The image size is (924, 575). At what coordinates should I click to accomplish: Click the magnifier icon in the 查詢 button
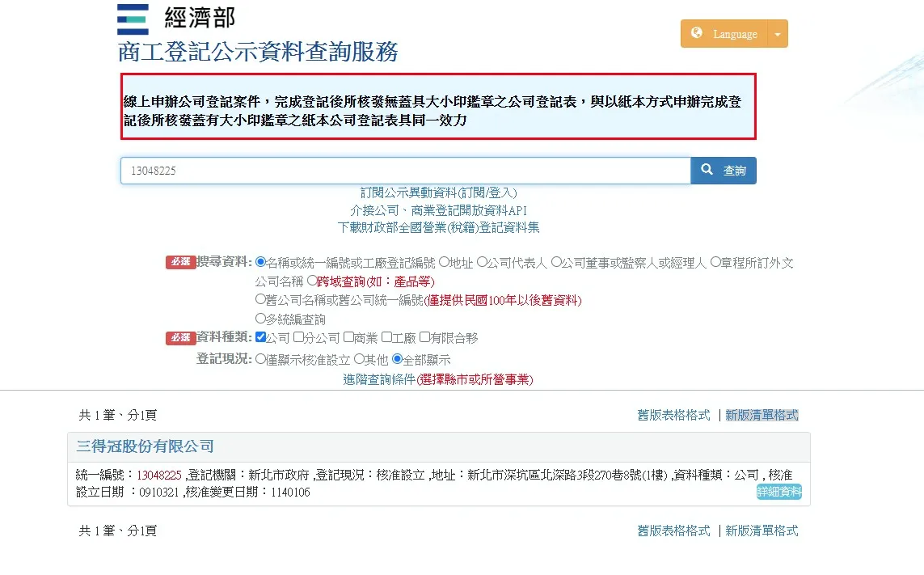click(x=707, y=170)
